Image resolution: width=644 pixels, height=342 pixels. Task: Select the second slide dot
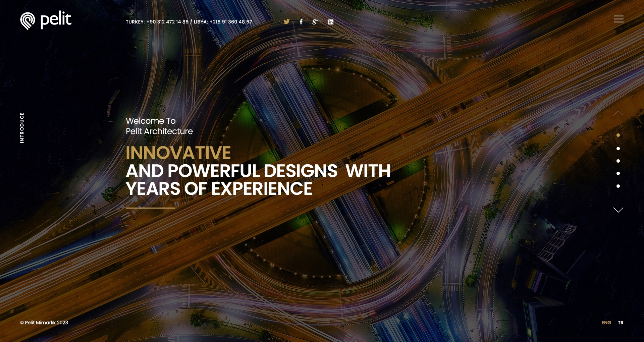(618, 149)
